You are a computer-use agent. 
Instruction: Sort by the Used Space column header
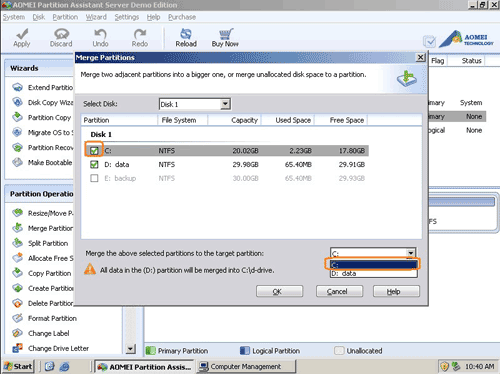(288, 120)
